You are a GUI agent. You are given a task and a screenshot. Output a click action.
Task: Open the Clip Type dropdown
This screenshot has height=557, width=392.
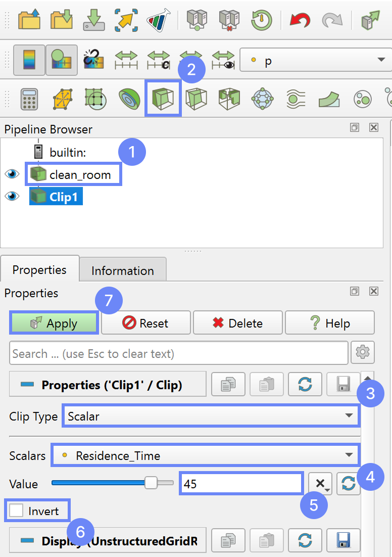[211, 416]
